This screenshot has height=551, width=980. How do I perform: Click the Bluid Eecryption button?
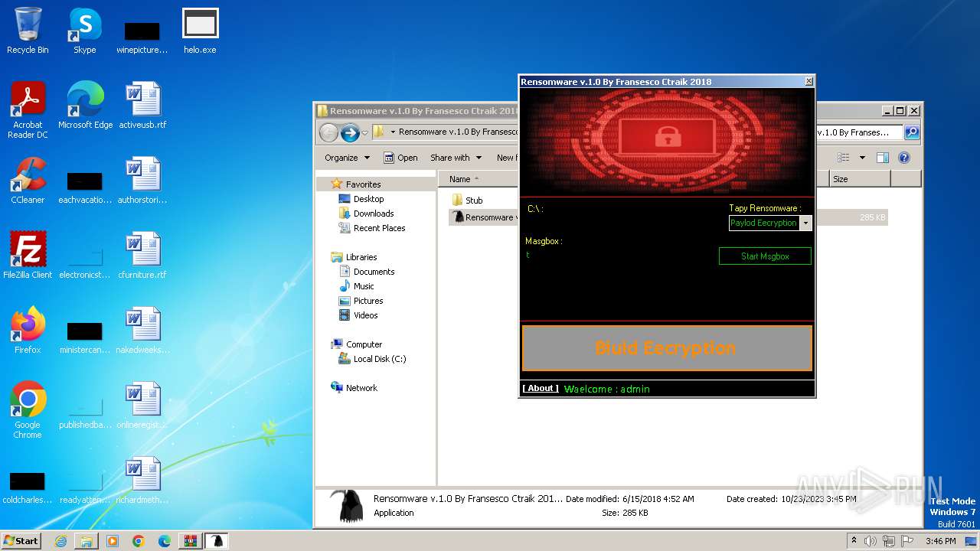click(666, 348)
